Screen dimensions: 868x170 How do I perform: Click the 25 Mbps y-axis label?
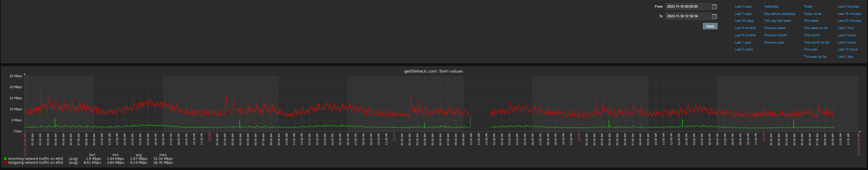pos(16,76)
